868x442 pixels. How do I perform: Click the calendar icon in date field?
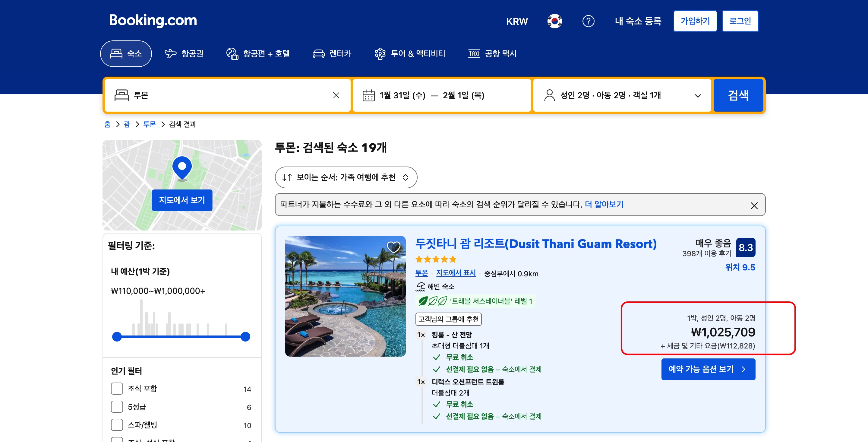(368, 95)
